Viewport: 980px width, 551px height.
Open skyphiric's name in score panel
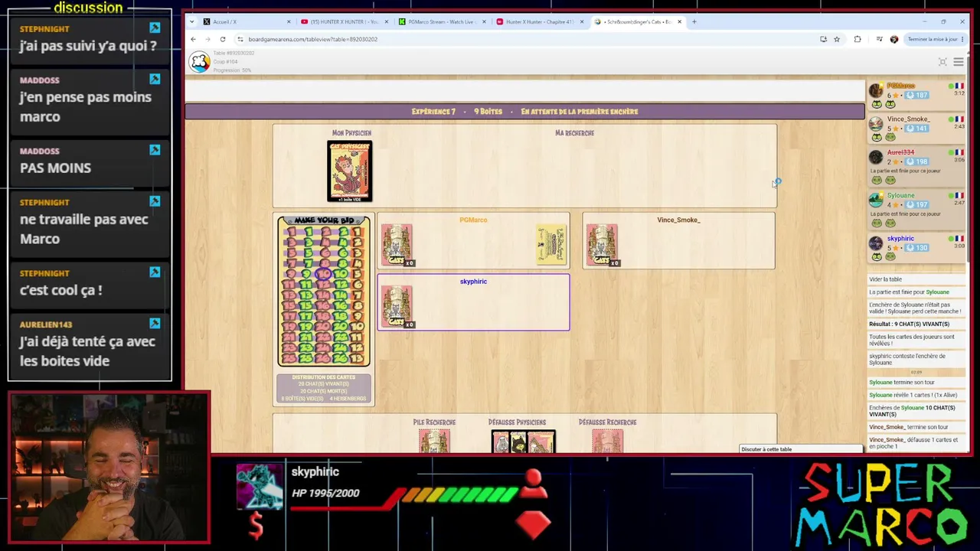900,238
